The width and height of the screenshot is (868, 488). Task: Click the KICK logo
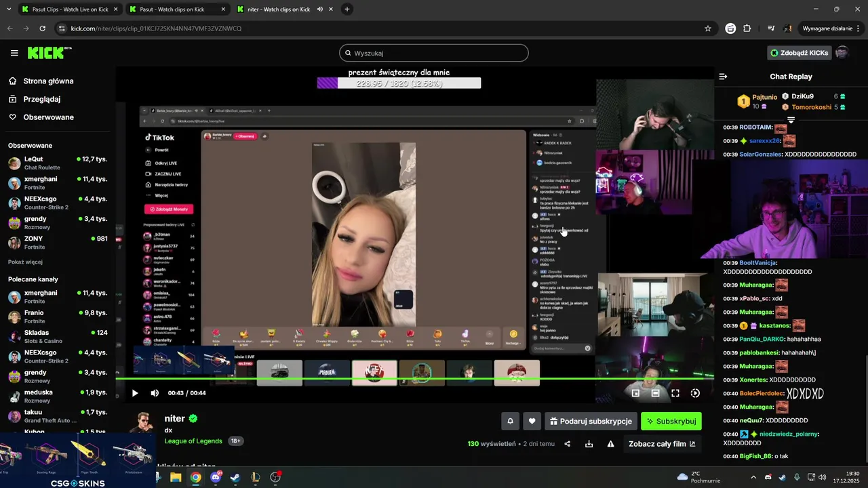click(x=49, y=53)
